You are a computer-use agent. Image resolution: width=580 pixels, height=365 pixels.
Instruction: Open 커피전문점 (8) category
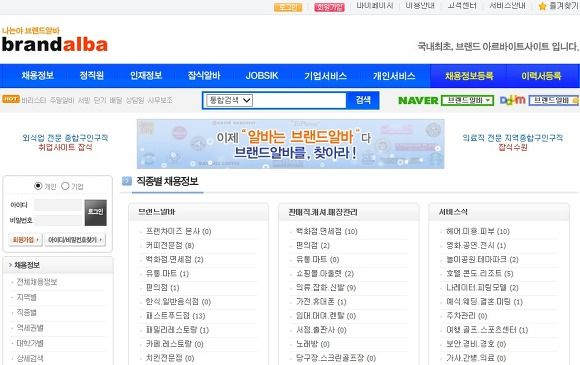pyautogui.click(x=170, y=245)
